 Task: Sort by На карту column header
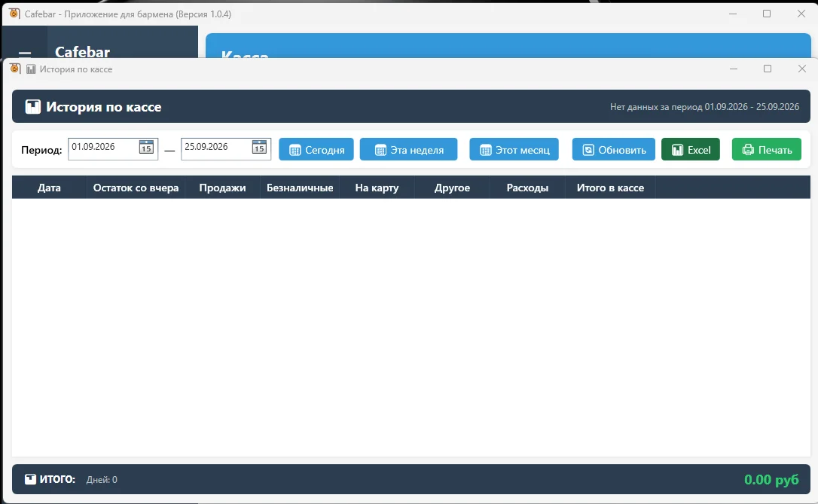pyautogui.click(x=377, y=188)
